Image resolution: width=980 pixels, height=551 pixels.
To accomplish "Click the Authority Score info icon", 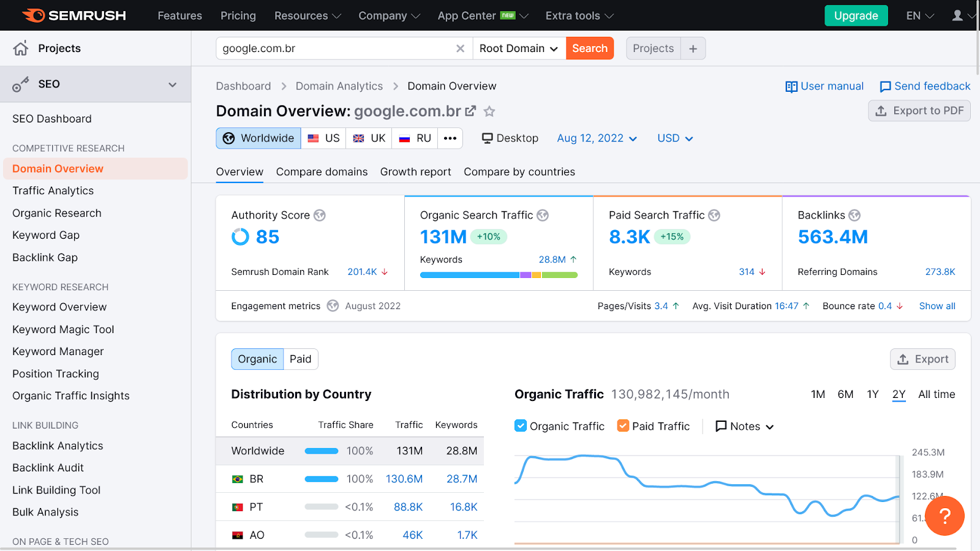I will [x=320, y=216].
